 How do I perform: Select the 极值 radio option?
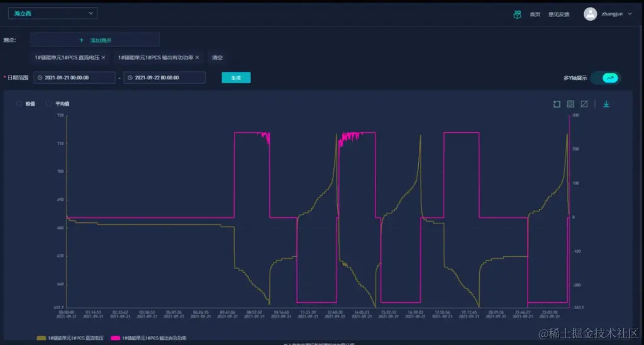19,104
